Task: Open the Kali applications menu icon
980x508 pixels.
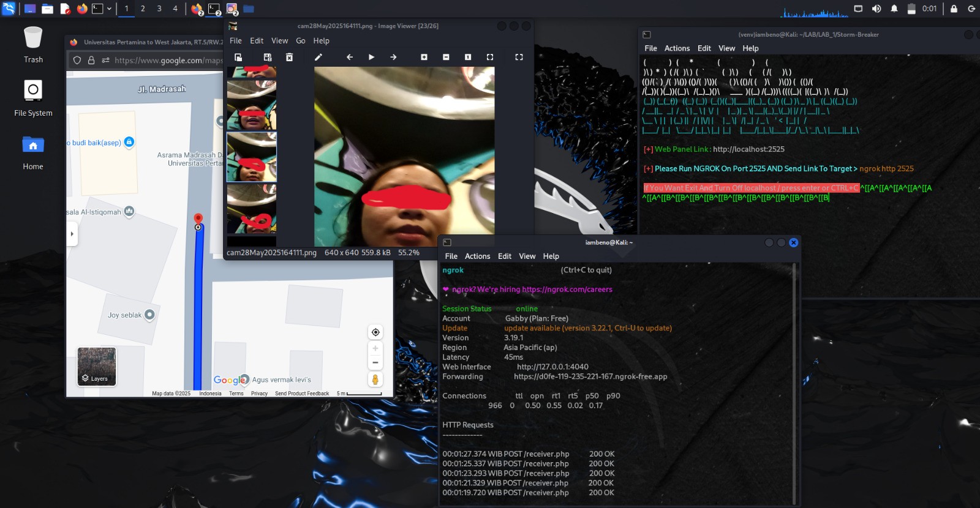Action: click(x=9, y=9)
